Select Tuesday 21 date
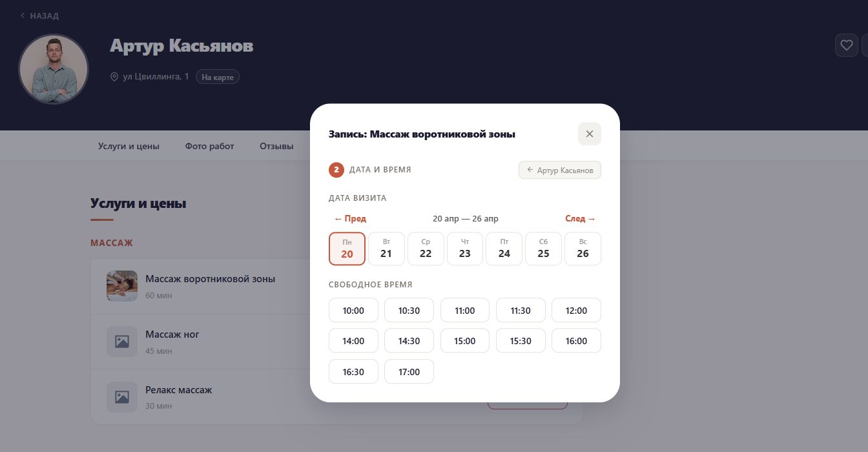Viewport: 868px width, 452px height. click(x=386, y=249)
